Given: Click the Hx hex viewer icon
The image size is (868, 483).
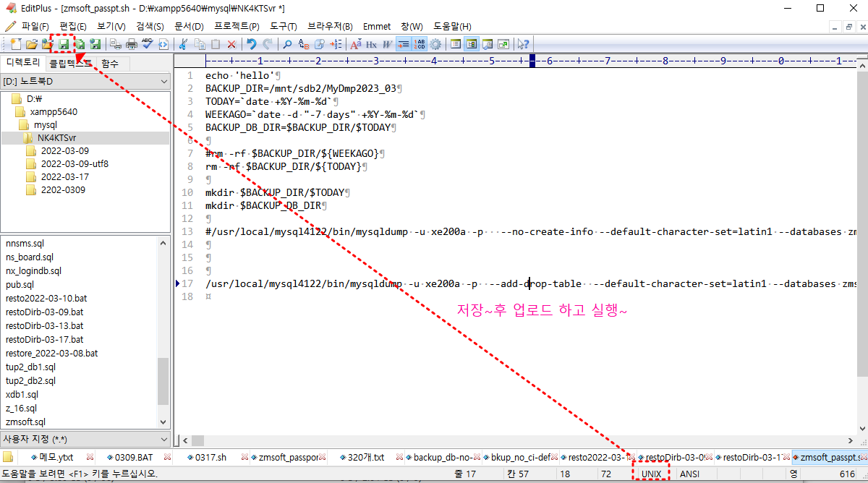Looking at the screenshot, I should [x=371, y=44].
